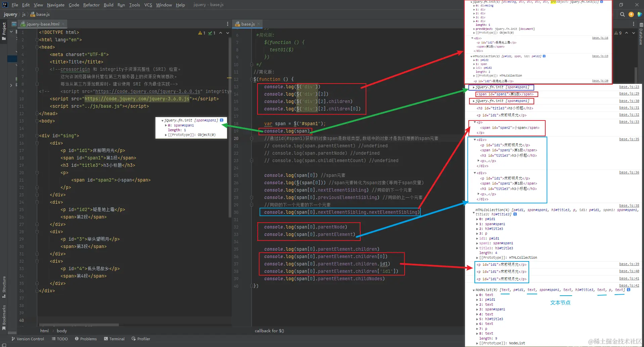The image size is (644, 347).
Task: Click line 20 number in base.js gutter
Action: (236, 138)
